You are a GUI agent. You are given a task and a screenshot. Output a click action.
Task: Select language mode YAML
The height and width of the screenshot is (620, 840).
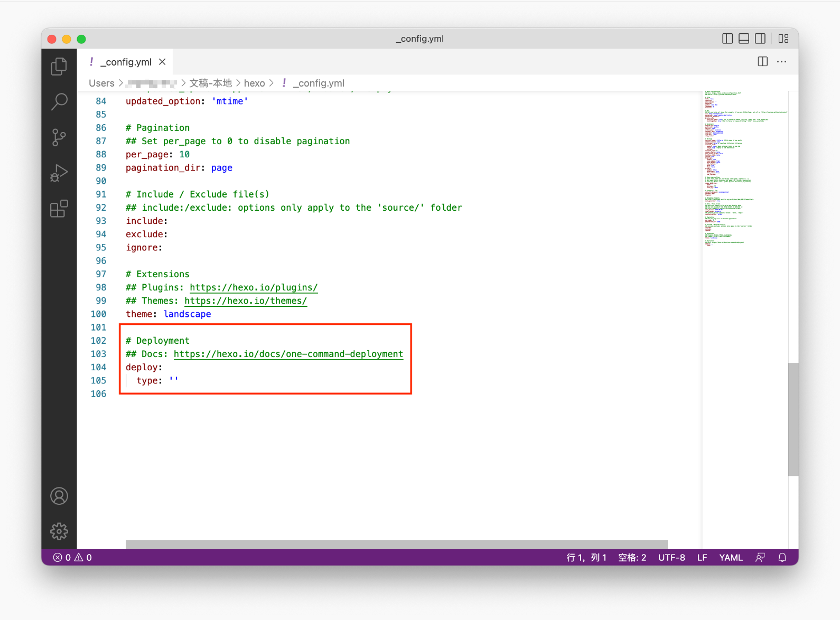[x=731, y=557]
